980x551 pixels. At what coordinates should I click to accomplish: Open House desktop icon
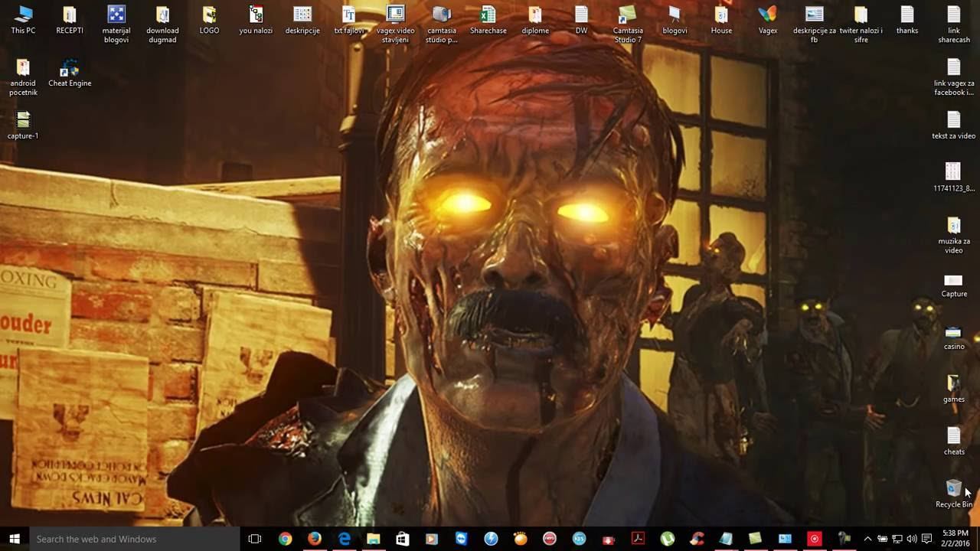(721, 20)
